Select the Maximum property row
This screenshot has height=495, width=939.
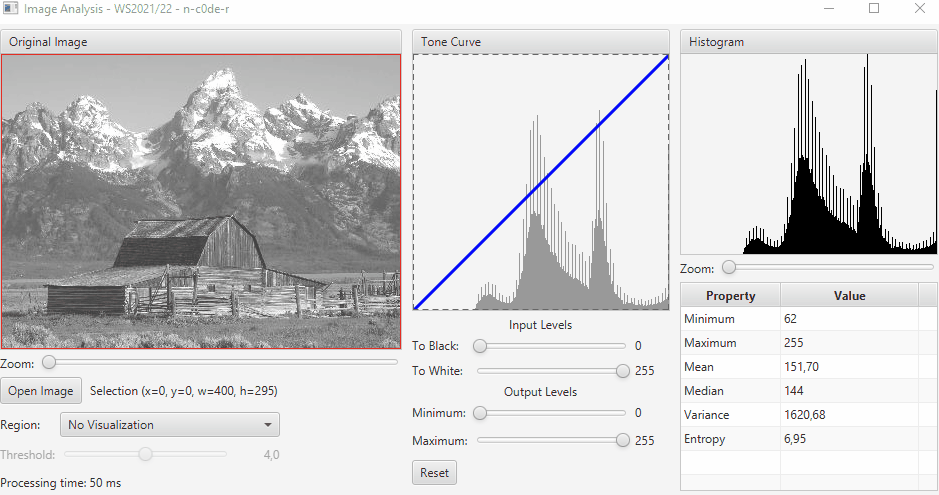[x=809, y=343]
